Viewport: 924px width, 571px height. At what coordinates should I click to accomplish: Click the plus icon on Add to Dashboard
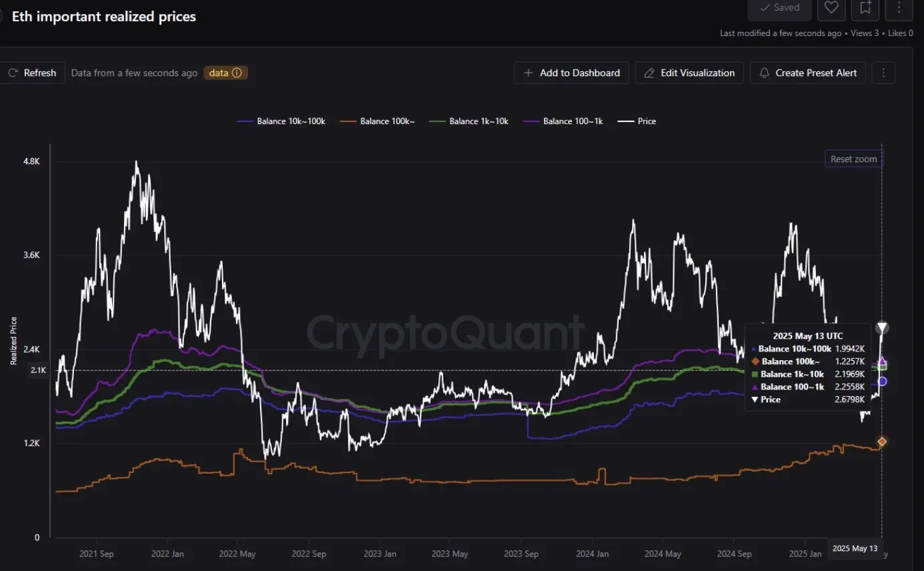tap(528, 73)
